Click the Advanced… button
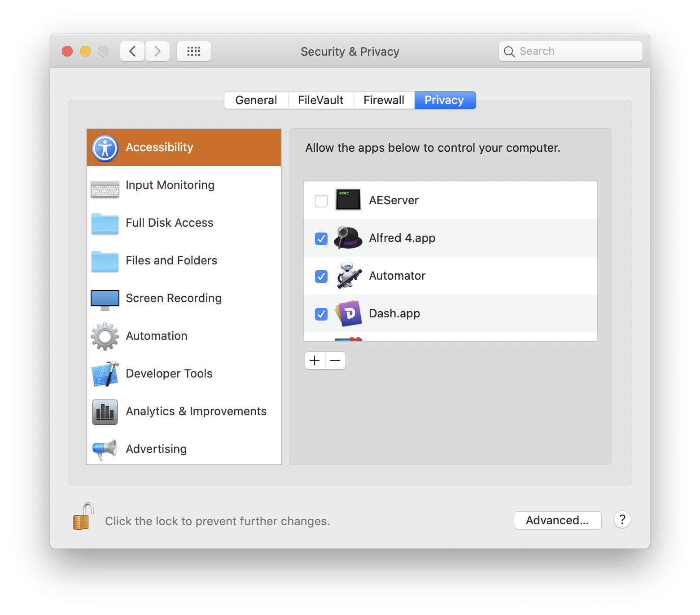Screen dimensions: 700x615 coord(557,520)
